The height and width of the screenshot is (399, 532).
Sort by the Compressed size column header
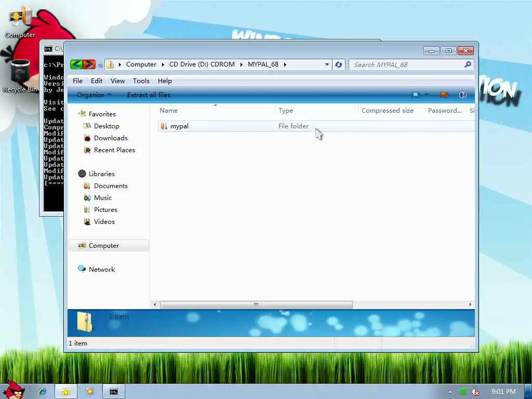coord(391,111)
